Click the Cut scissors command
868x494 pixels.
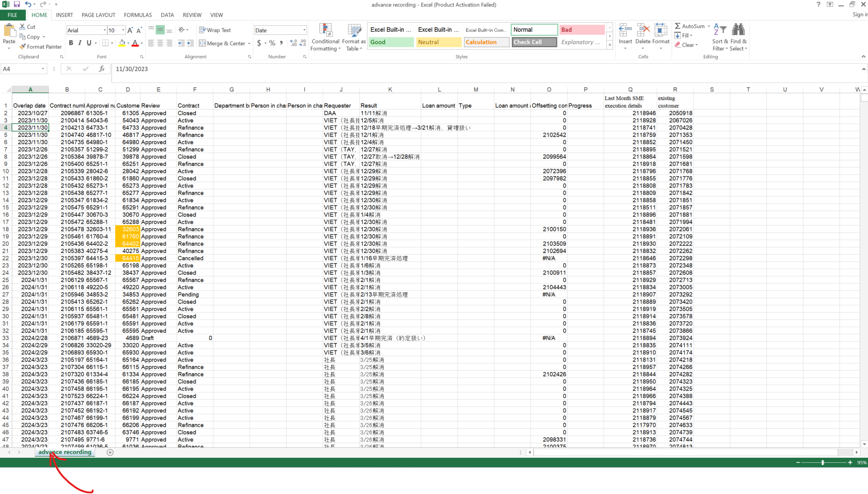pyautogui.click(x=27, y=27)
